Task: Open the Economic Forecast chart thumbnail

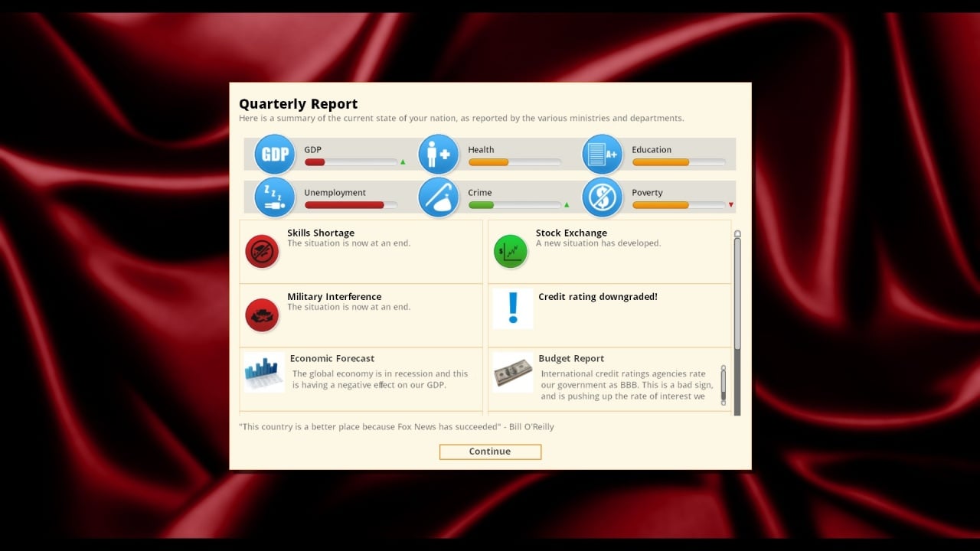Action: [x=263, y=373]
